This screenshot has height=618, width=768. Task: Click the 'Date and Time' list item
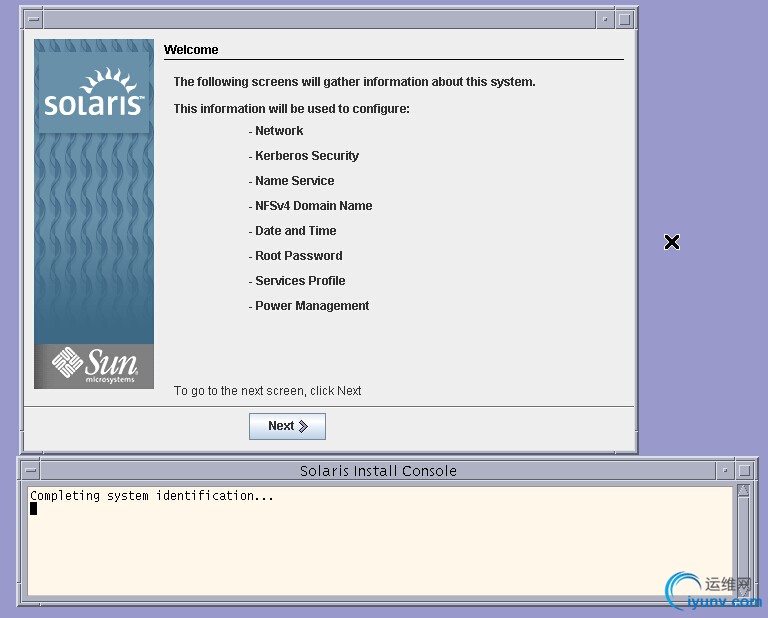pyautogui.click(x=296, y=231)
